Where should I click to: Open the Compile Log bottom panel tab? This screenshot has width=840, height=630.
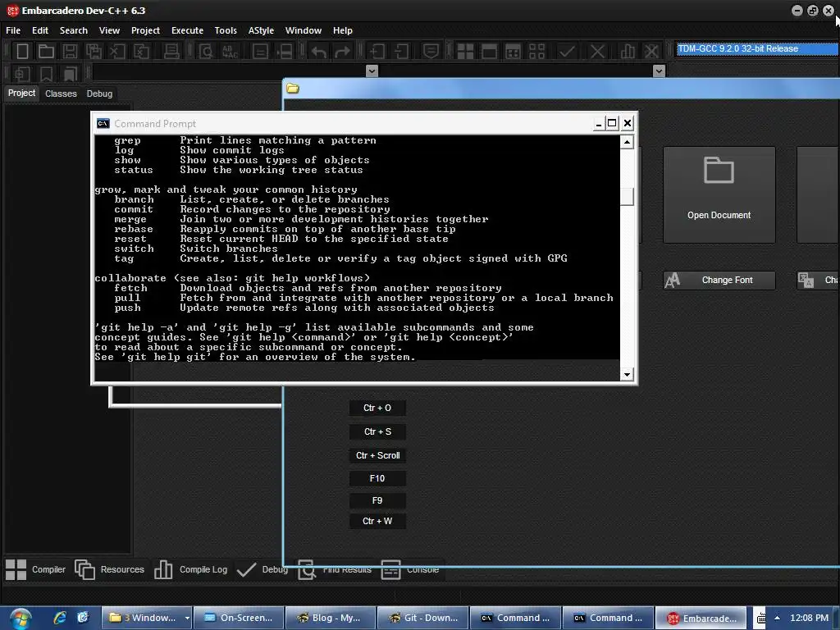190,569
